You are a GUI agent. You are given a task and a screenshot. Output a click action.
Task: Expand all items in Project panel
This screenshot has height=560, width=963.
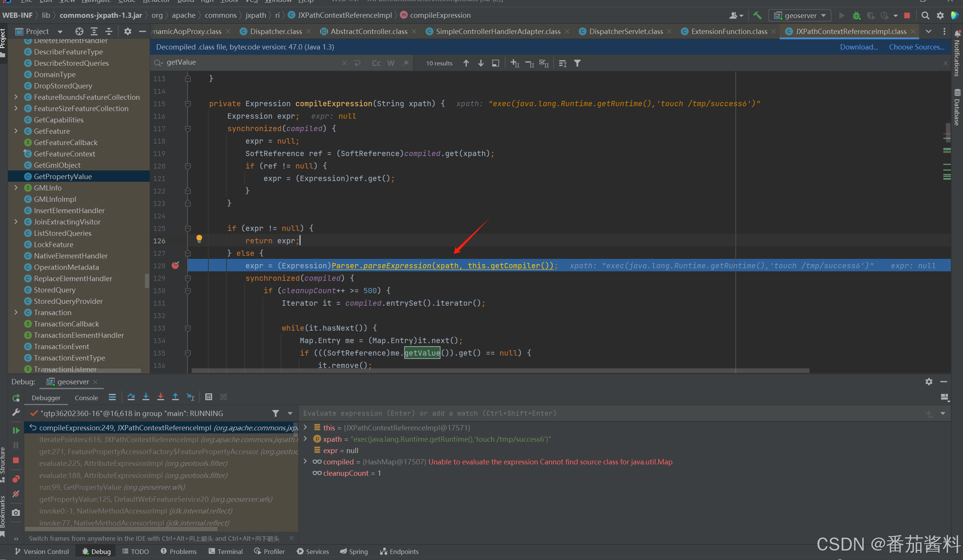[94, 31]
